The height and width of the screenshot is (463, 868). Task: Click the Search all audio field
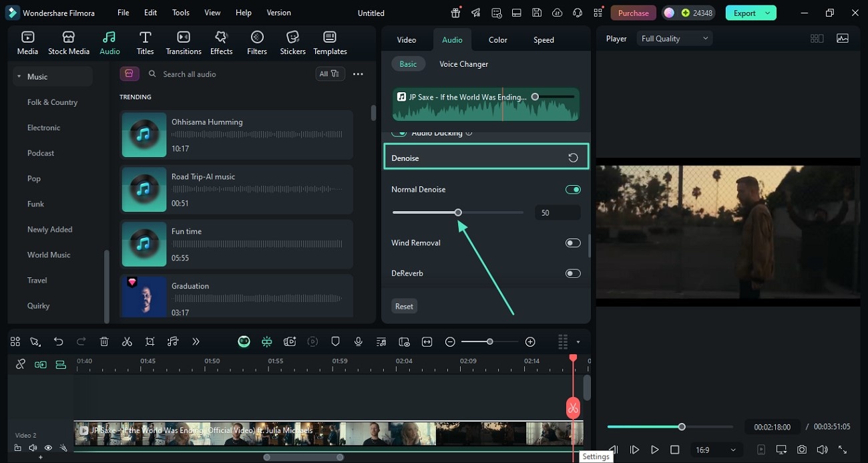[x=227, y=74]
